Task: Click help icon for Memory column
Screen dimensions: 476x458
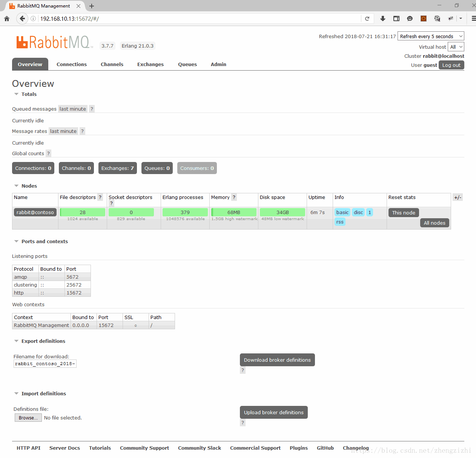Action: [234, 197]
